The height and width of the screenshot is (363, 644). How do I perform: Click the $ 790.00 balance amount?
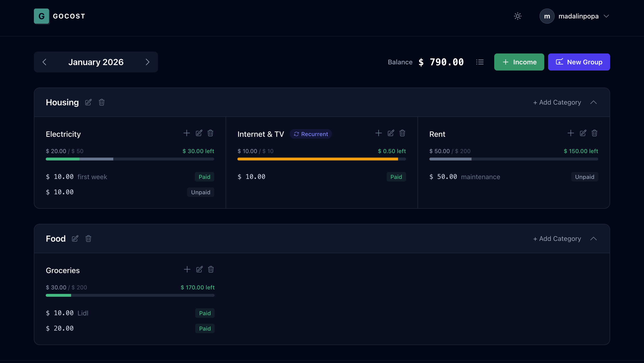[x=441, y=62]
